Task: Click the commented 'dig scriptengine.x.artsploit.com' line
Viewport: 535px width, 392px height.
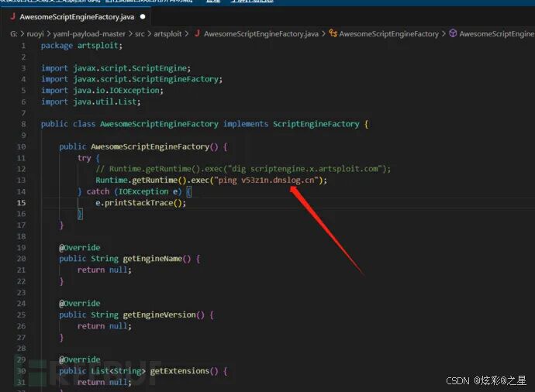Action: 243,169
